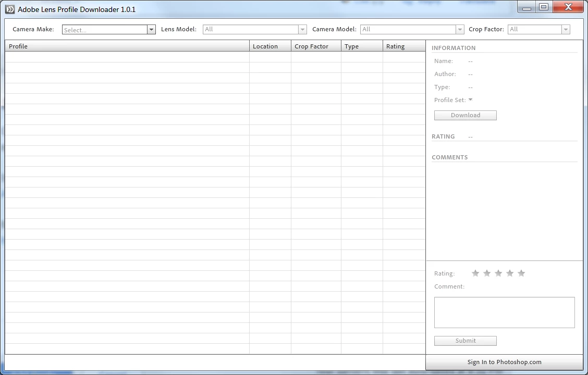Image resolution: width=588 pixels, height=375 pixels.
Task: Click Sign In to Photoshop.com
Action: pos(505,362)
